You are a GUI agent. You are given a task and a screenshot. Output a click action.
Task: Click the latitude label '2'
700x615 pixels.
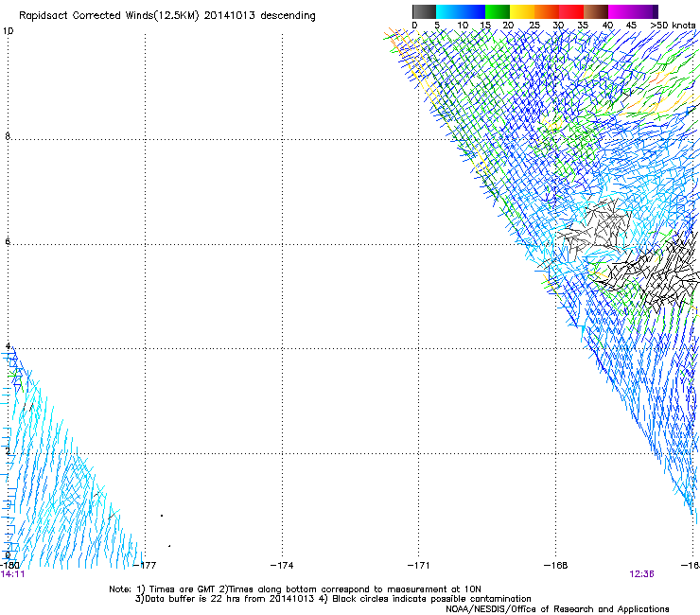[8, 451]
